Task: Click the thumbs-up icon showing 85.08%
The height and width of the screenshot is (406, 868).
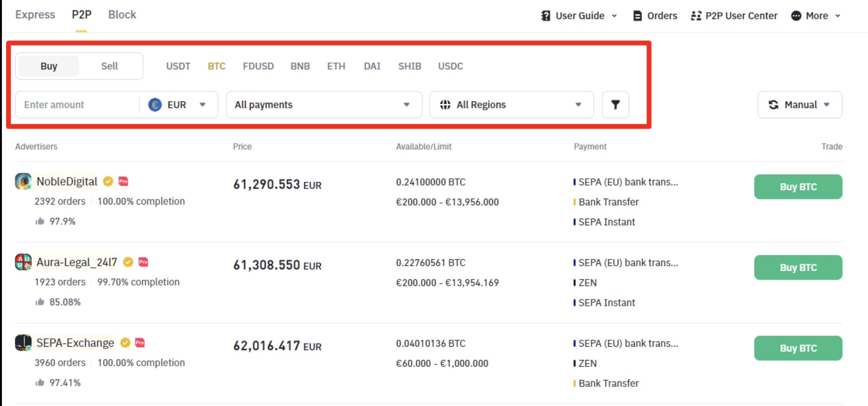Action: [40, 302]
